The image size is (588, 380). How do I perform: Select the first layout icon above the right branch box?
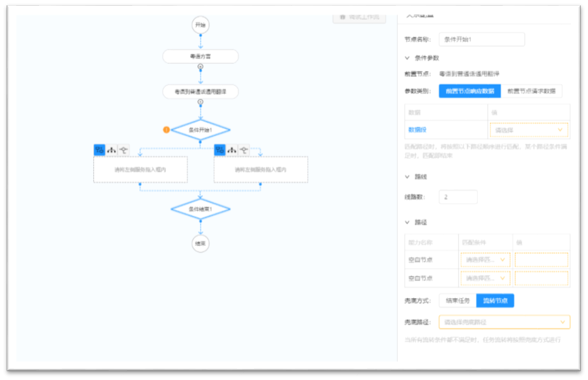(x=219, y=150)
